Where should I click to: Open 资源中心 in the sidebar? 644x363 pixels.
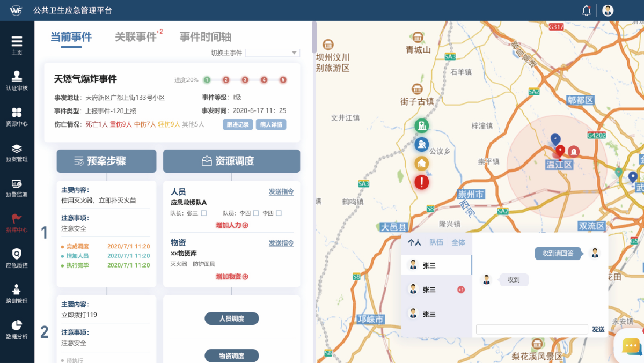17,116
